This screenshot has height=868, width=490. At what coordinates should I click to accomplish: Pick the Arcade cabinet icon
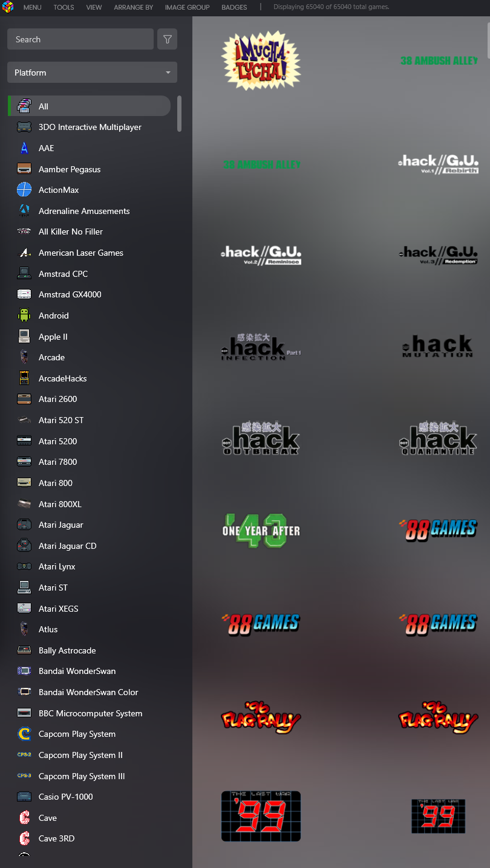24,357
